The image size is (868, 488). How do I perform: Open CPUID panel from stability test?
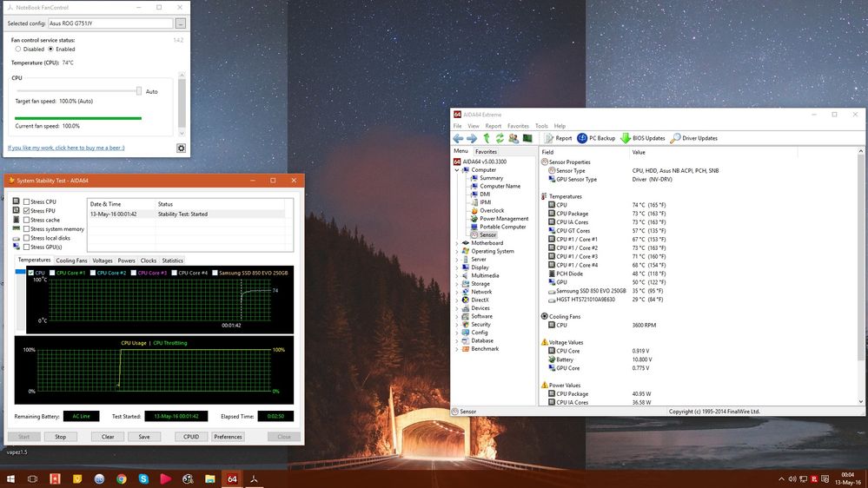click(x=191, y=437)
